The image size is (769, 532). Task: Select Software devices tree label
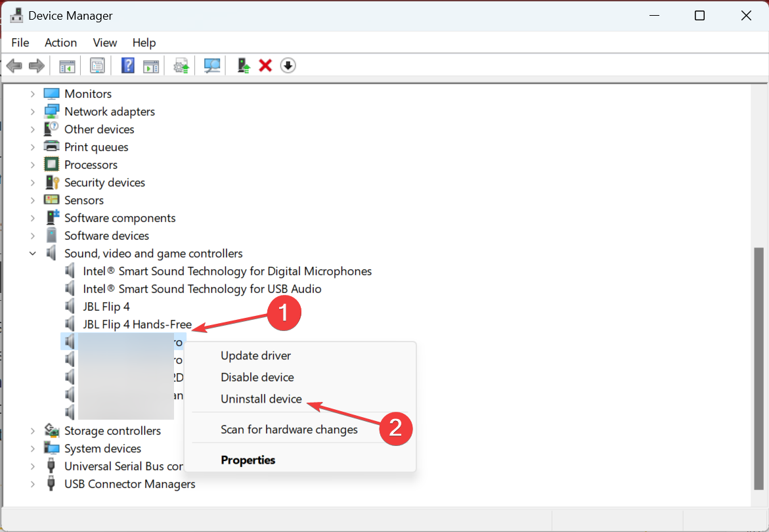point(107,235)
